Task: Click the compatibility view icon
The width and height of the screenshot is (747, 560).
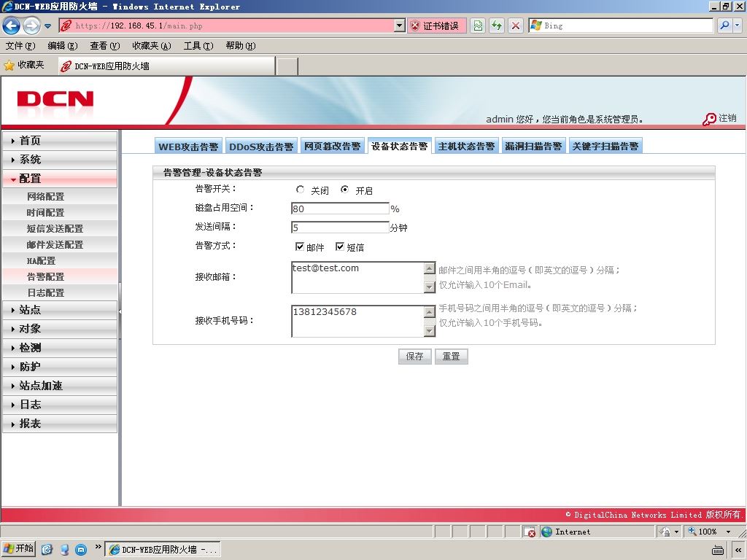Action: [478, 26]
